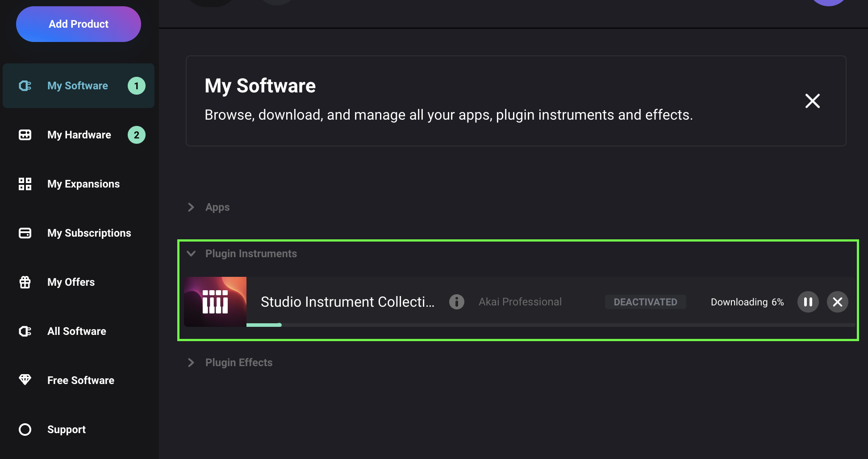Click the My Subscriptions card icon
Screen dimensions: 868x459
click(x=25, y=233)
